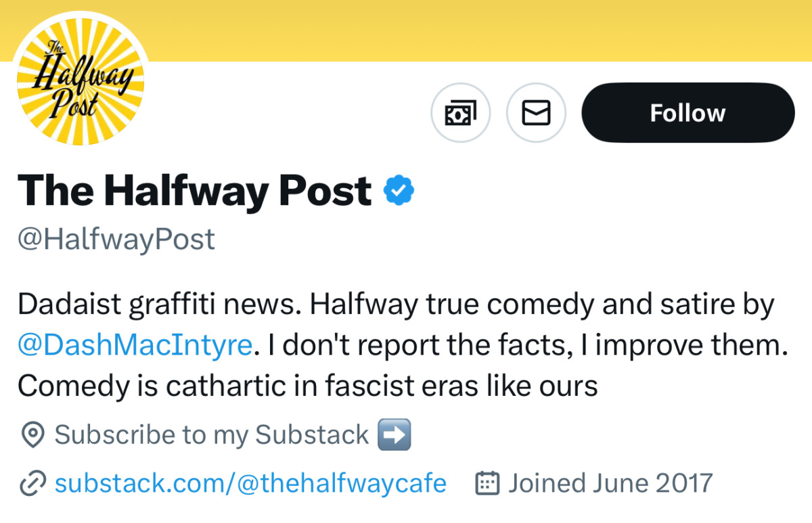Click the location pin icon
The image size is (812, 523).
(x=32, y=435)
